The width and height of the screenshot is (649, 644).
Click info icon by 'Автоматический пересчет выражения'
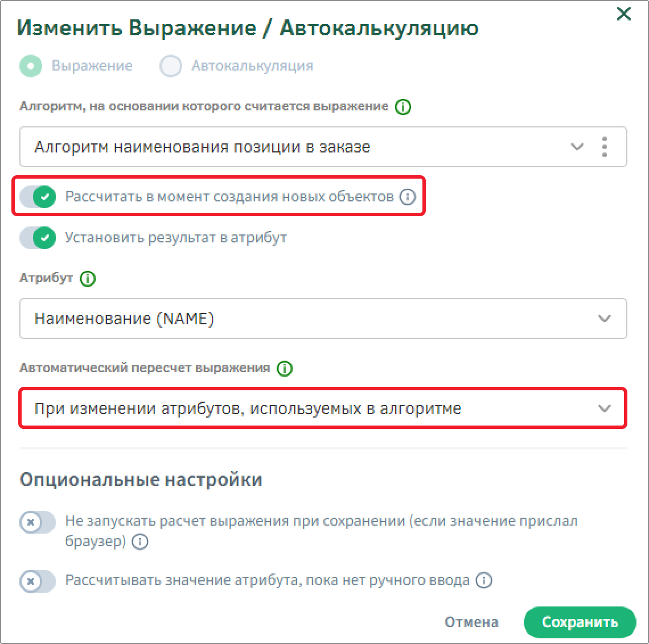click(284, 368)
